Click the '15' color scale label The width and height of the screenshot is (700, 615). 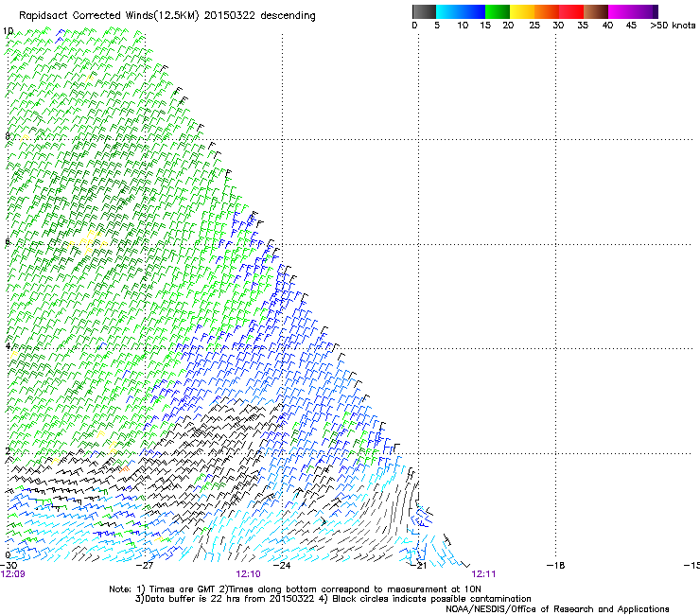coord(485,26)
